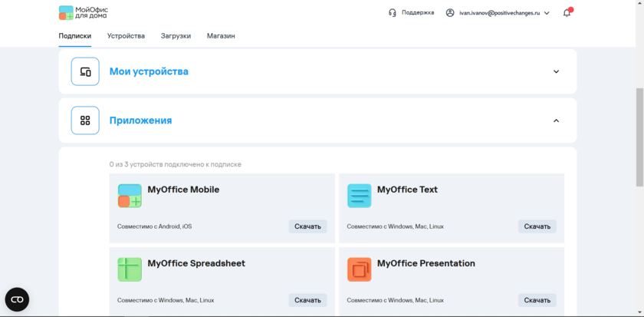
Task: Click the MyOffice Mobile app icon
Action: tap(130, 196)
